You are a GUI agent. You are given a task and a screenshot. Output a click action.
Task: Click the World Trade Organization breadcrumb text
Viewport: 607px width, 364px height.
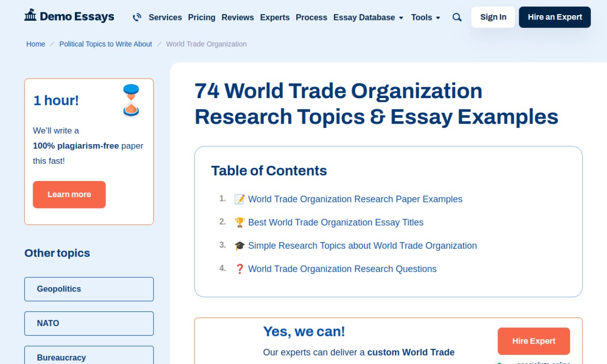click(x=206, y=44)
